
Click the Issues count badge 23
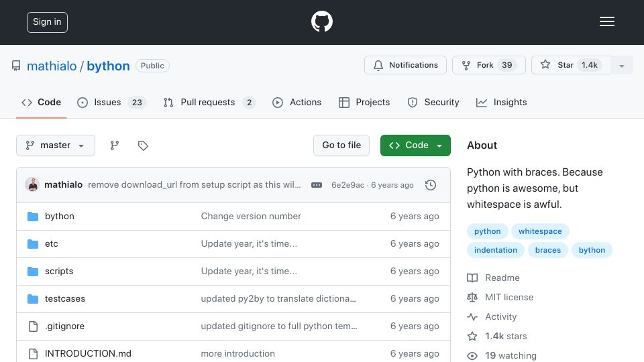(137, 103)
